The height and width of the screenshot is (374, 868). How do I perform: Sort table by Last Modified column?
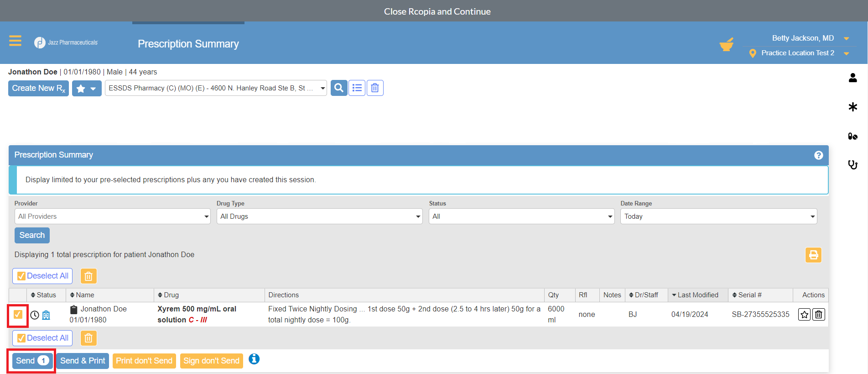pos(695,295)
